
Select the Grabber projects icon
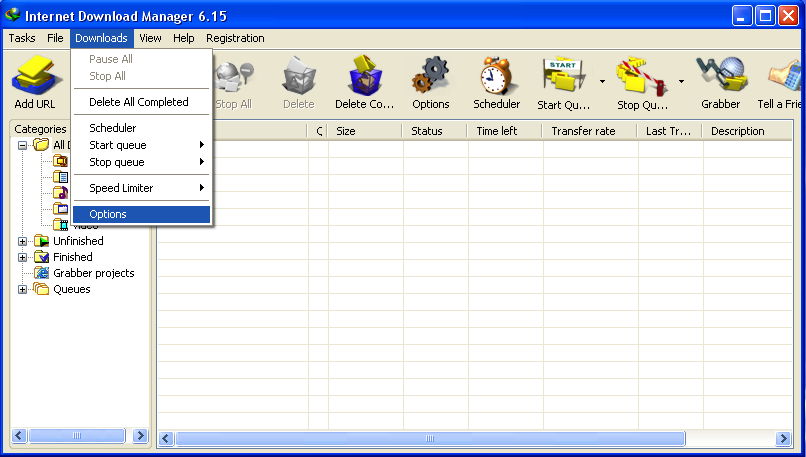coord(41,273)
